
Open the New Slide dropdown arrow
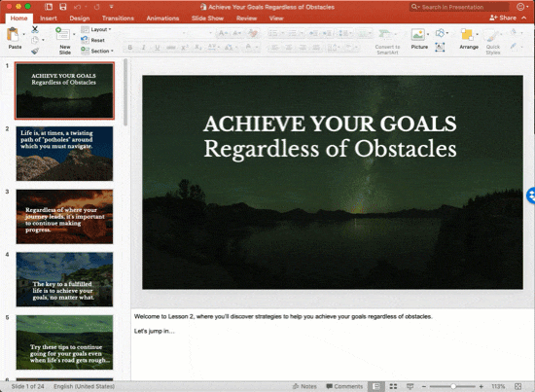pos(74,34)
